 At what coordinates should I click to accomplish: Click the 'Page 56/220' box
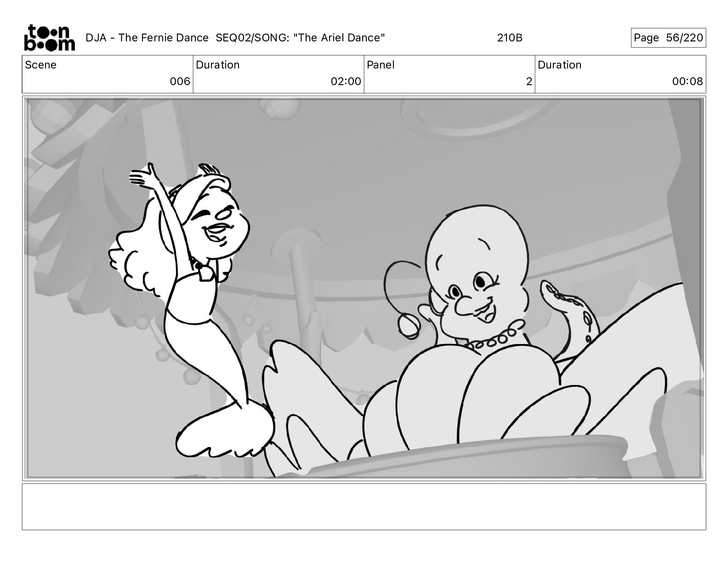(668, 38)
